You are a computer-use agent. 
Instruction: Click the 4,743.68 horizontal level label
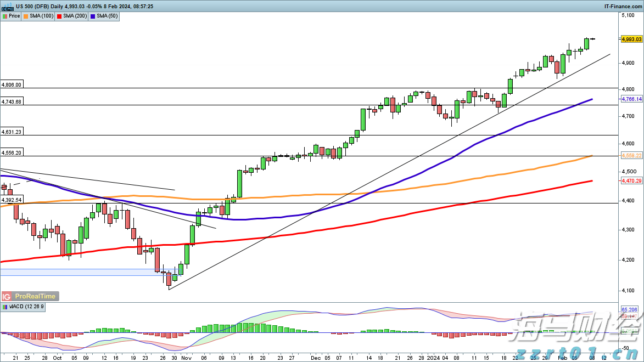point(12,101)
